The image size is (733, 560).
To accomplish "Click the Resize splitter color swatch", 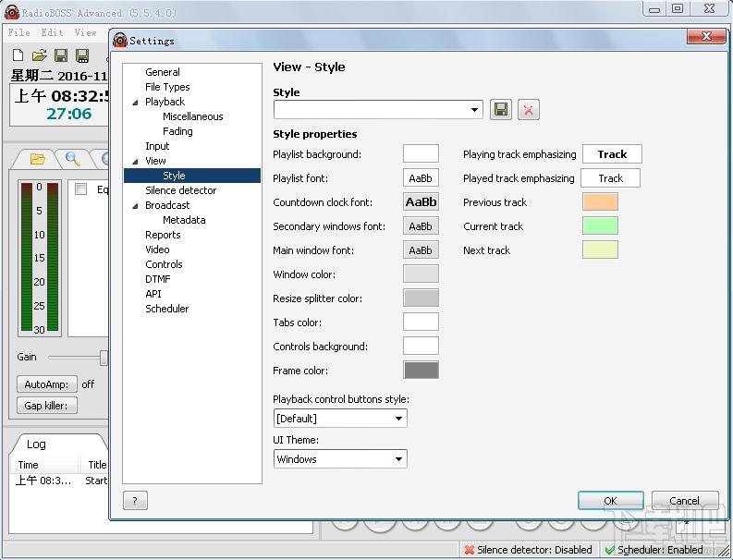I will pos(421,298).
